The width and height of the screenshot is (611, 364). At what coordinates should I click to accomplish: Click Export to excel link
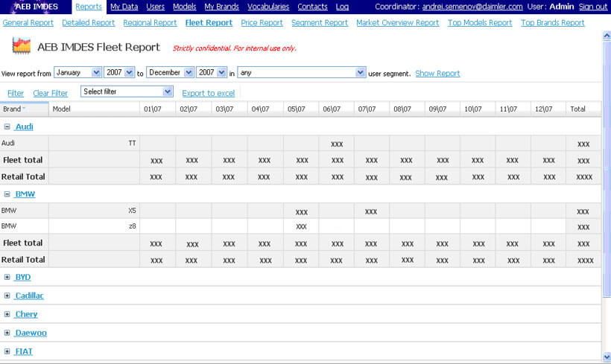tap(208, 93)
